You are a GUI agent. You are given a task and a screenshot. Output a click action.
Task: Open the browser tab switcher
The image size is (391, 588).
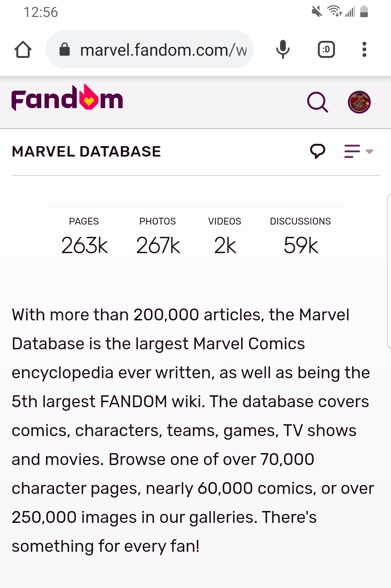point(325,50)
